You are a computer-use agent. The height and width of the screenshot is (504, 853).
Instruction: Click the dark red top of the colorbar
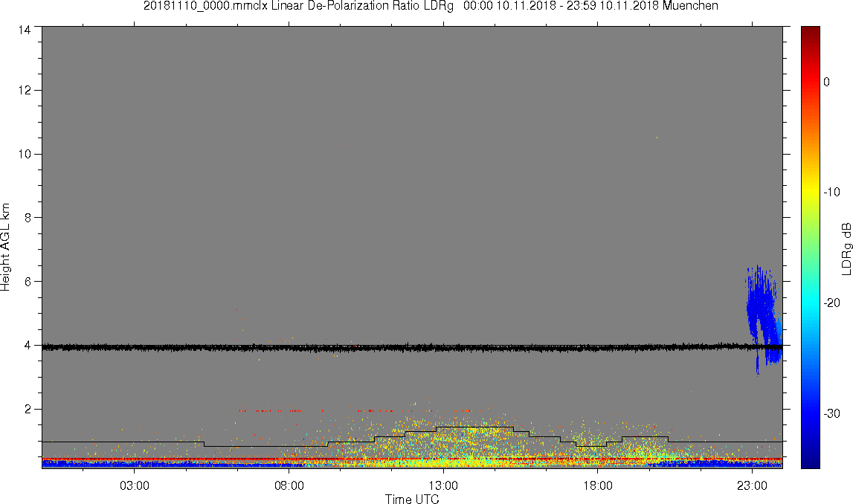(810, 33)
